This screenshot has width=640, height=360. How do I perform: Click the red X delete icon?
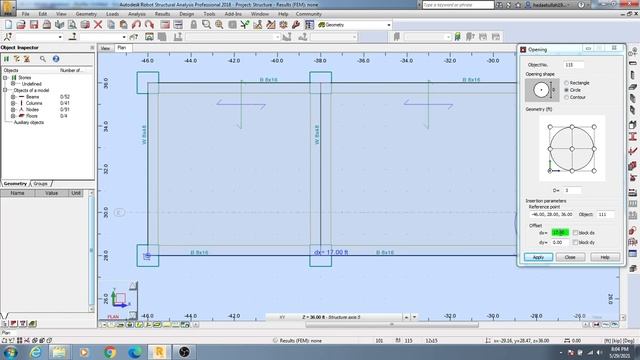98,25
